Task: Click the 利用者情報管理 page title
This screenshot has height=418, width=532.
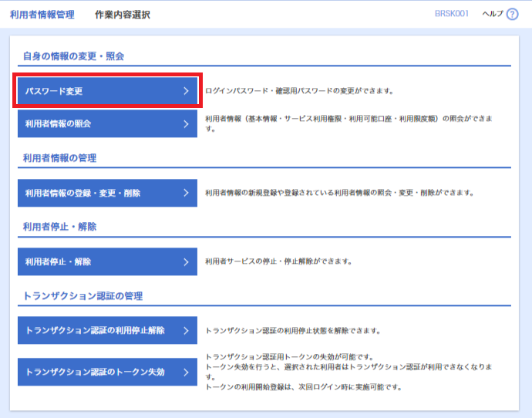Action: click(x=42, y=15)
